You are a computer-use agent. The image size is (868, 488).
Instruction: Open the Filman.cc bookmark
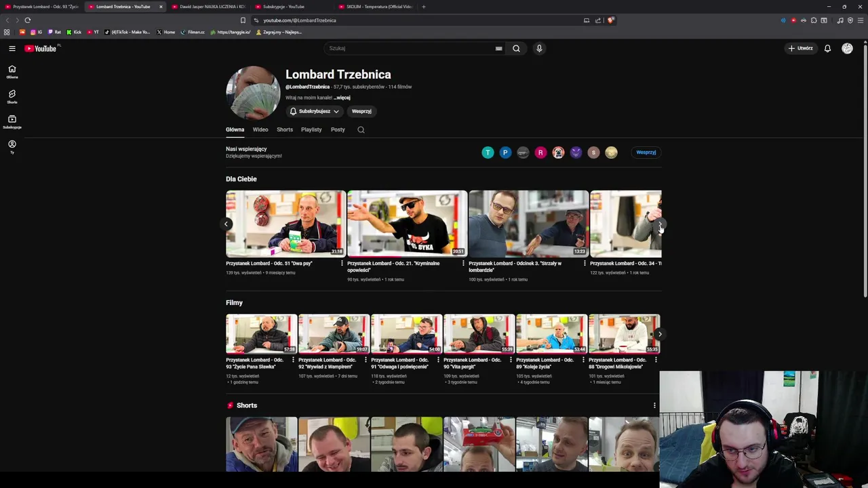coord(193,32)
